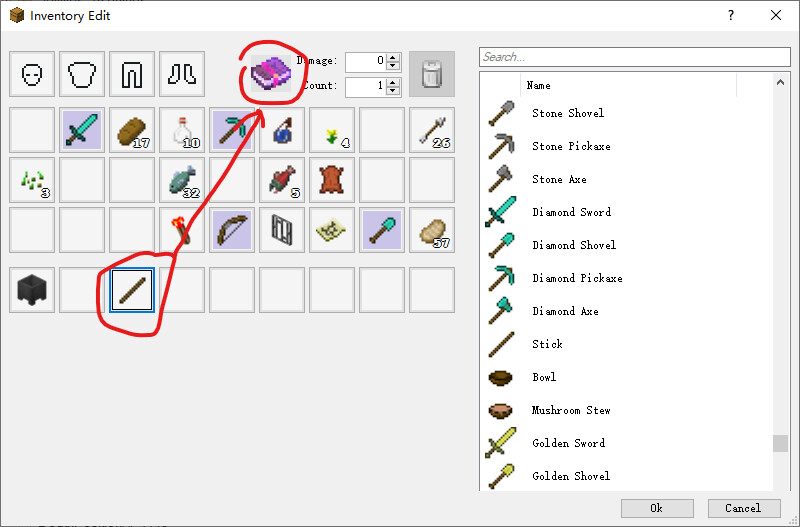The height and width of the screenshot is (527, 800).
Task: Click the trash can delete icon
Action: pyautogui.click(x=432, y=74)
